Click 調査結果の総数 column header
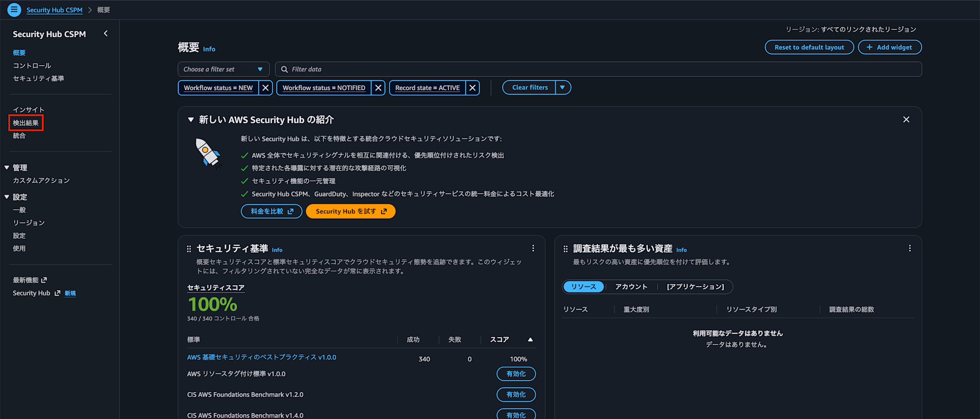 point(852,310)
